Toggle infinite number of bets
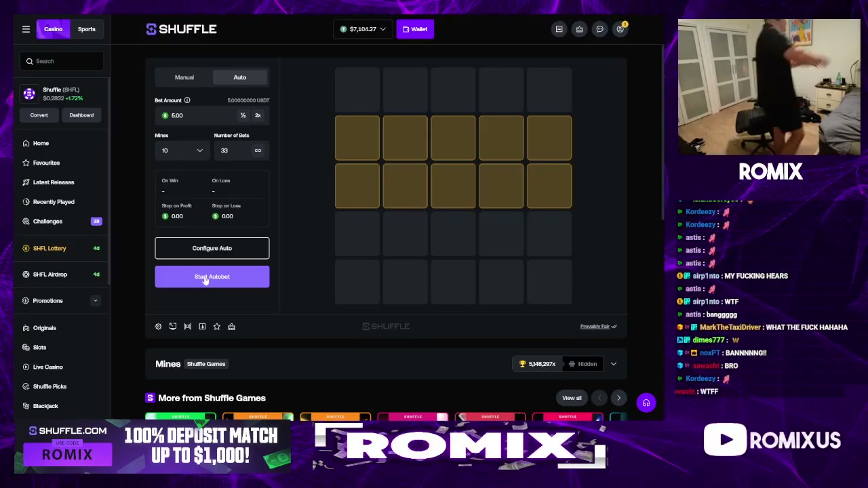Image resolution: width=868 pixels, height=488 pixels. pos(258,150)
